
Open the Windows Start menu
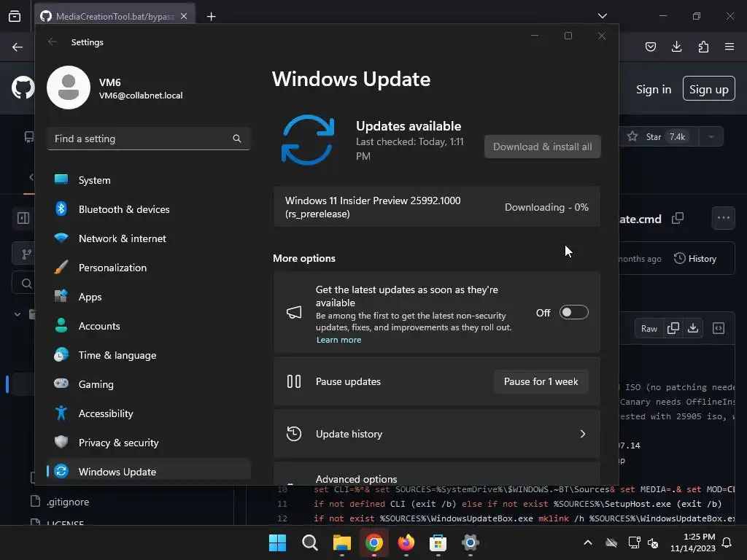(277, 542)
